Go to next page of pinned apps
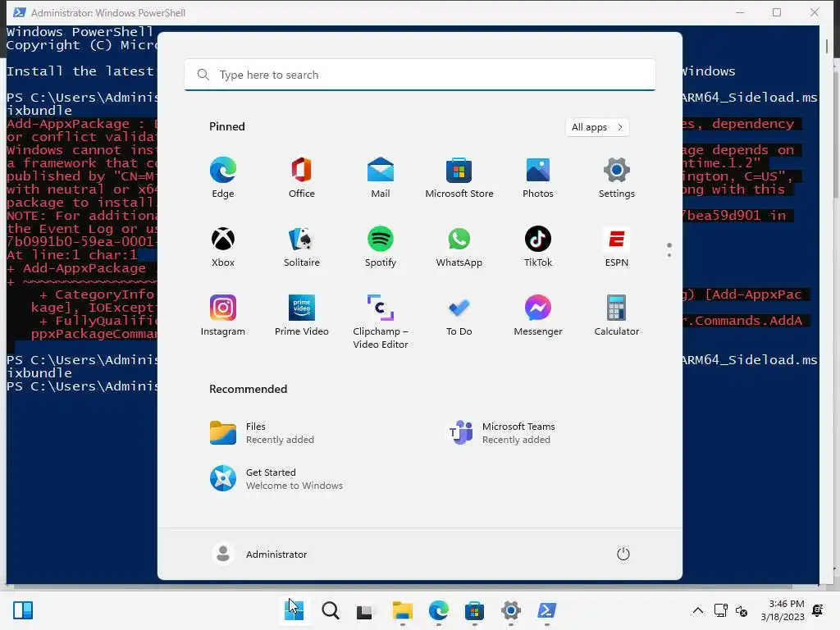Image resolution: width=840 pixels, height=630 pixels. pyautogui.click(x=669, y=255)
